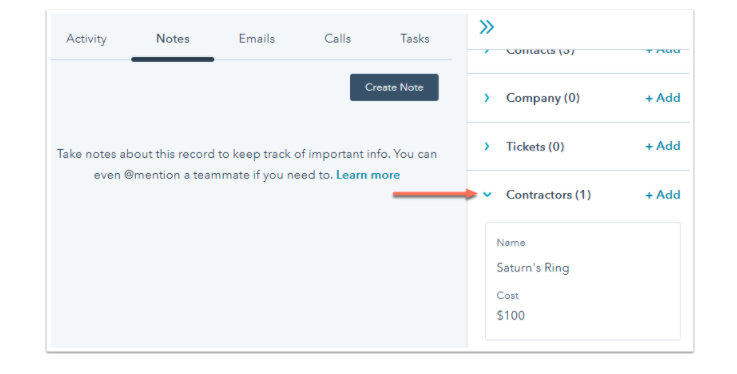Expand the Company (0) section chevron

[x=487, y=98]
